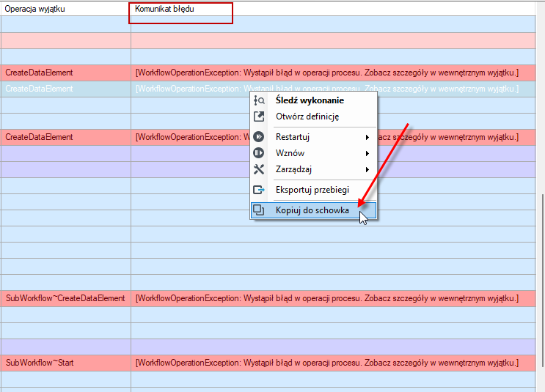Select Otwórz definicję menu entry
The image size is (545, 392).
(313, 117)
